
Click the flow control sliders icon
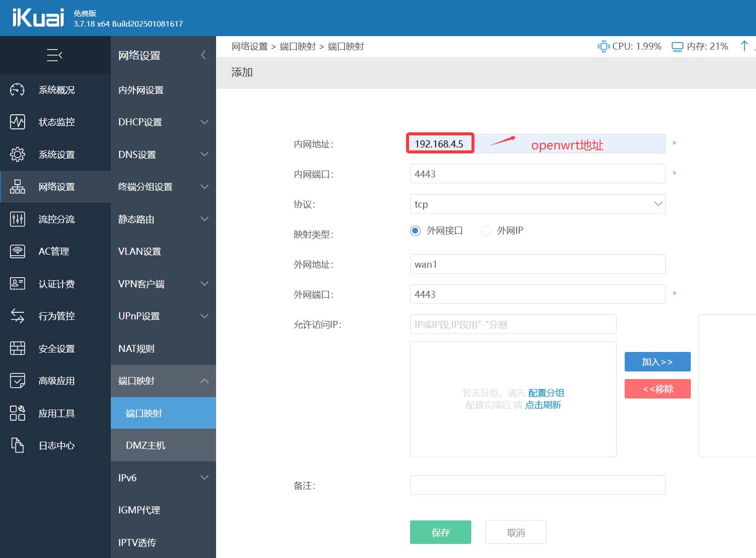18,219
